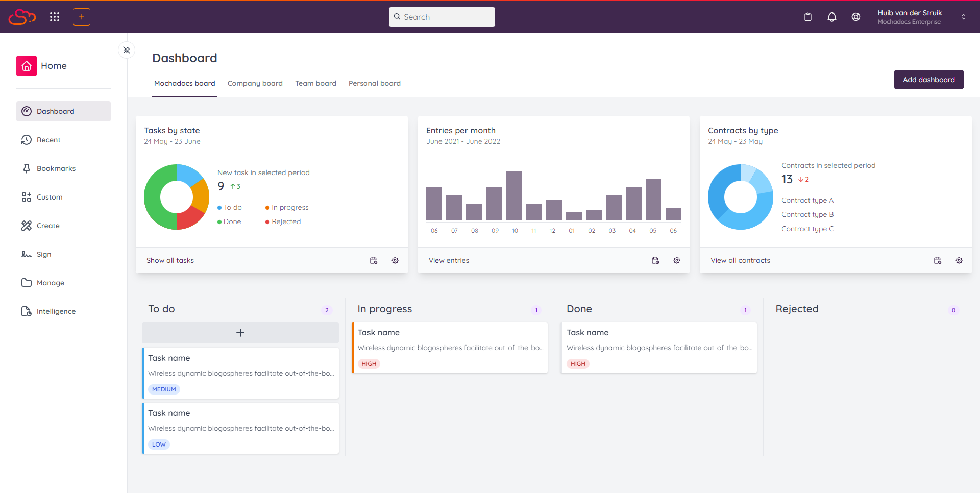980x493 pixels.
Task: Switch to Team board tab
Action: click(315, 83)
